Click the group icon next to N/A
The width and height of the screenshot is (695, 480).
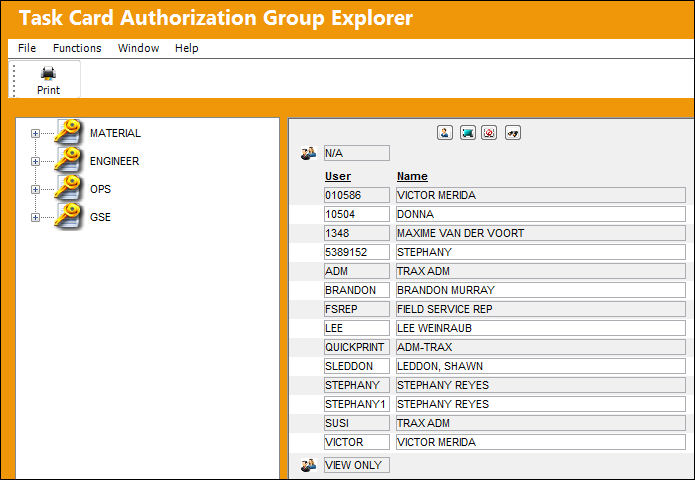(308, 153)
